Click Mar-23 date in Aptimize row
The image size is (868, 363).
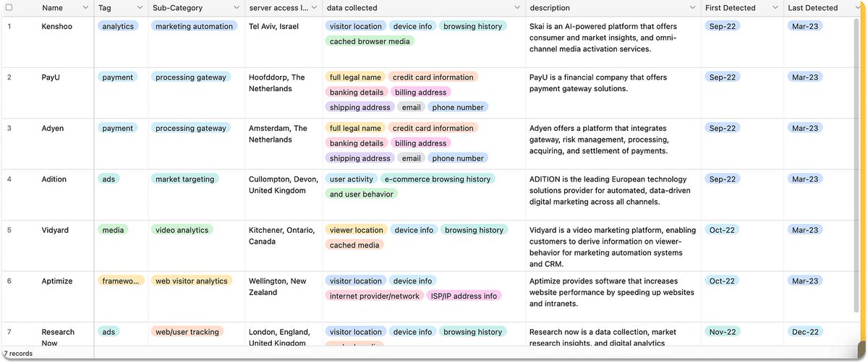[805, 281]
